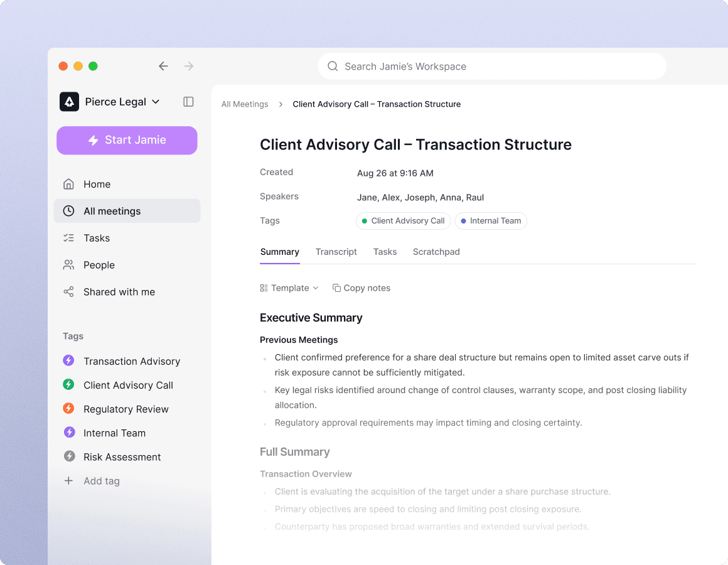Open the Tasks checklist in sidebar
This screenshot has height=565, width=728.
96,238
